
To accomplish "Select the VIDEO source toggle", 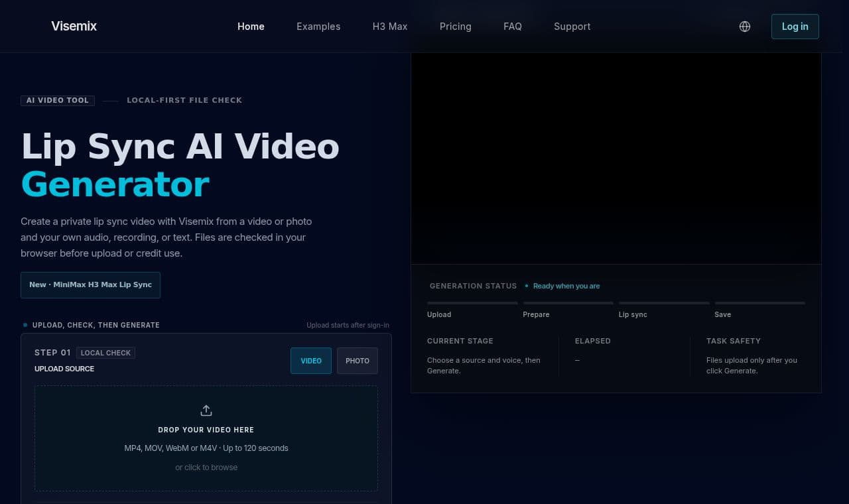I will pos(311,361).
